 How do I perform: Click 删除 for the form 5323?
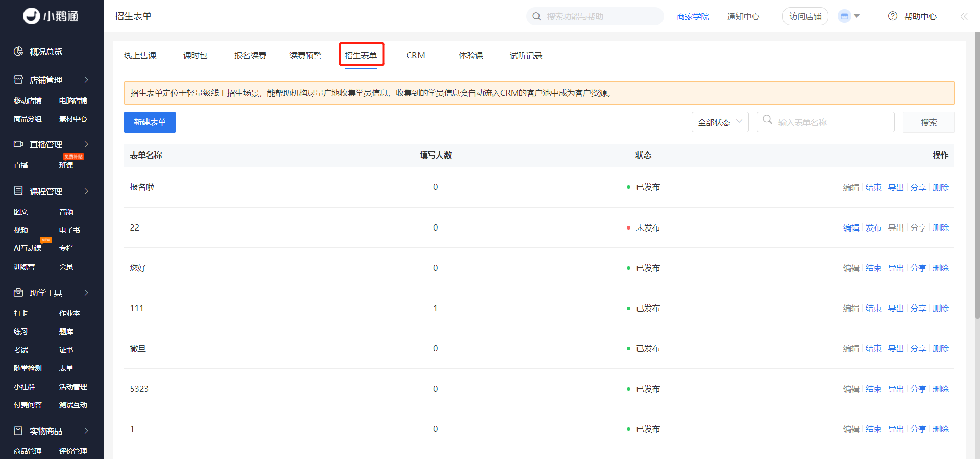(941, 389)
